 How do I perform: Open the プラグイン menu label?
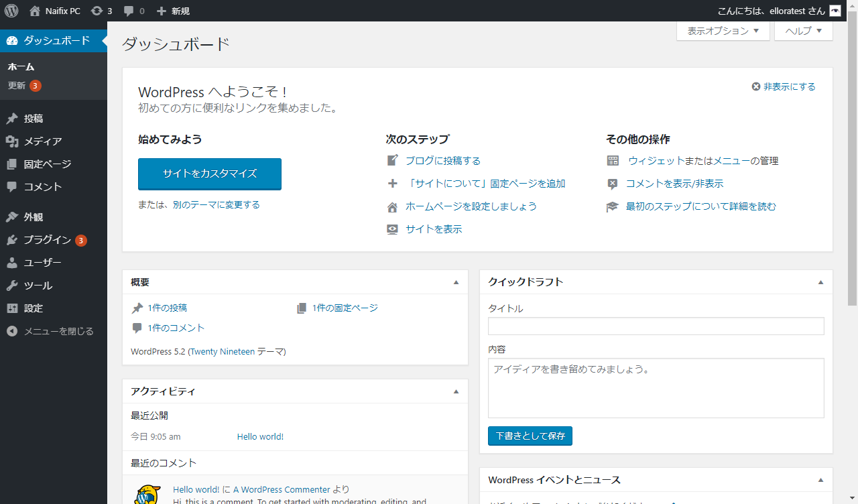coord(48,240)
